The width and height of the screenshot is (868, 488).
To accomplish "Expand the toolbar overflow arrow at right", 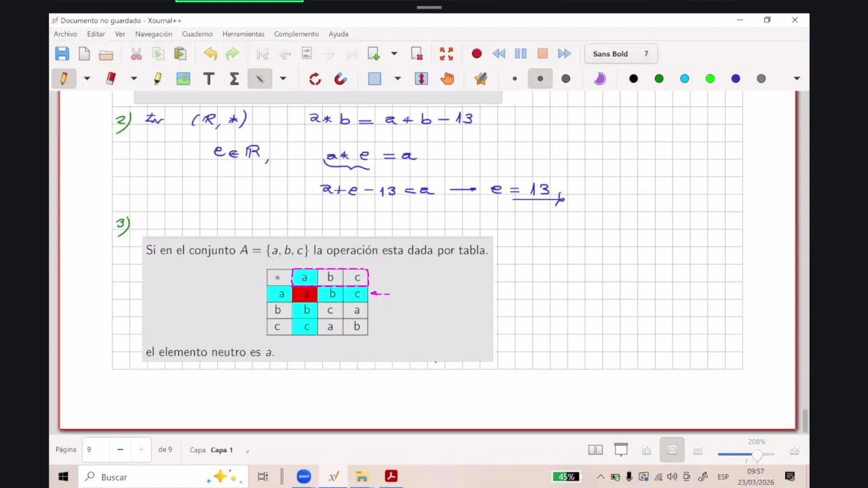I will click(x=797, y=79).
